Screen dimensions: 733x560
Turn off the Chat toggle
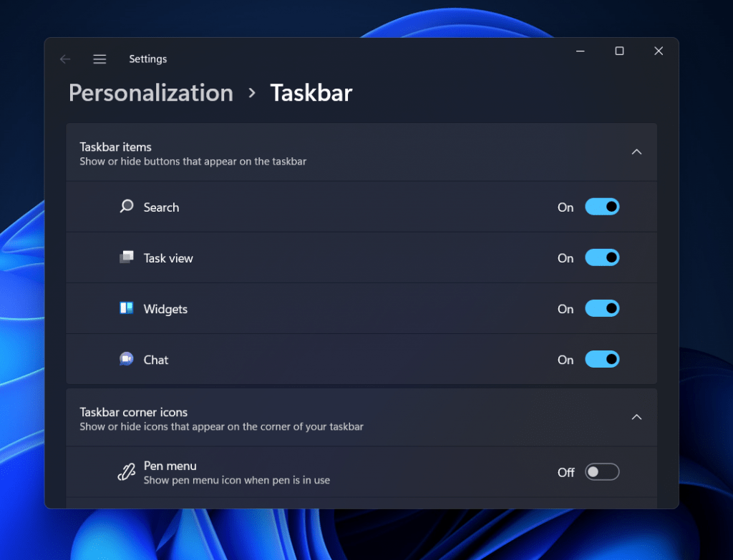602,359
